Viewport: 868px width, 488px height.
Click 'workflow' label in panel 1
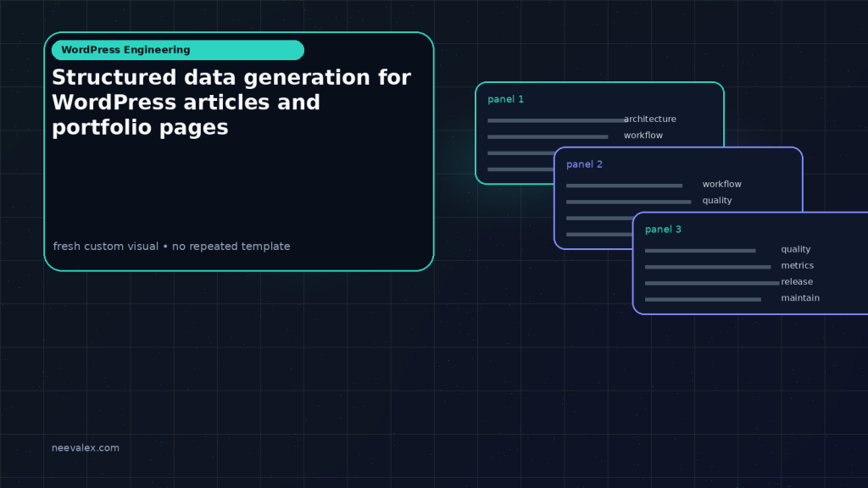click(x=643, y=135)
